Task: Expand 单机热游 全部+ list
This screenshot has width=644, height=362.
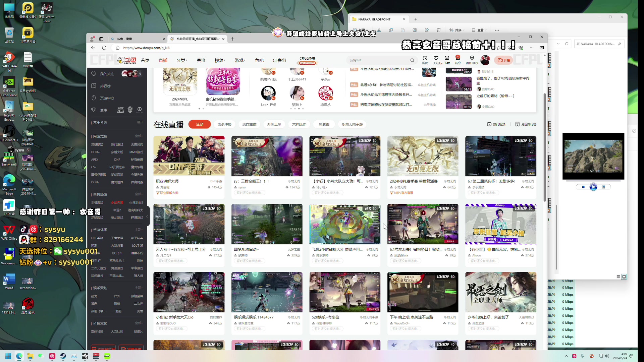Action: pyautogui.click(x=139, y=194)
